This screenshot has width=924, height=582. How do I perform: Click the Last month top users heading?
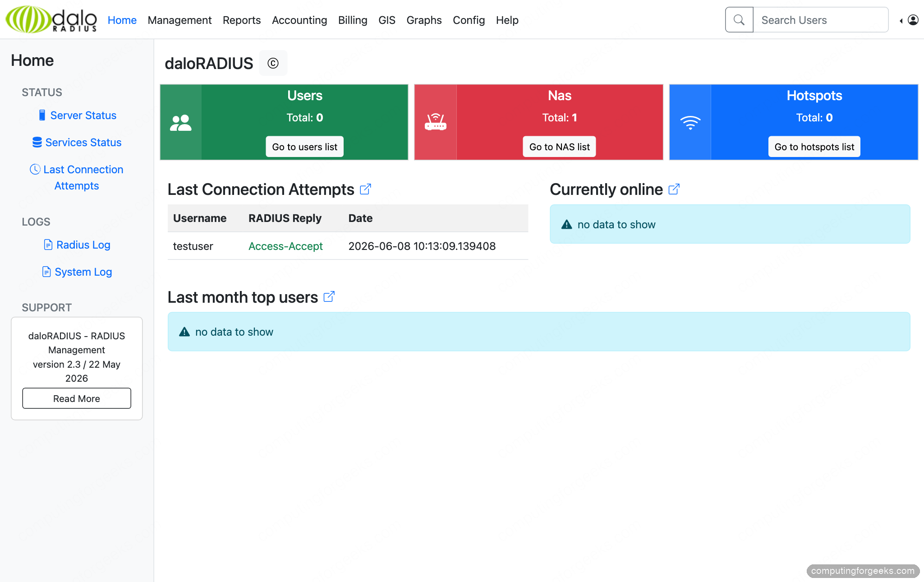tap(243, 297)
